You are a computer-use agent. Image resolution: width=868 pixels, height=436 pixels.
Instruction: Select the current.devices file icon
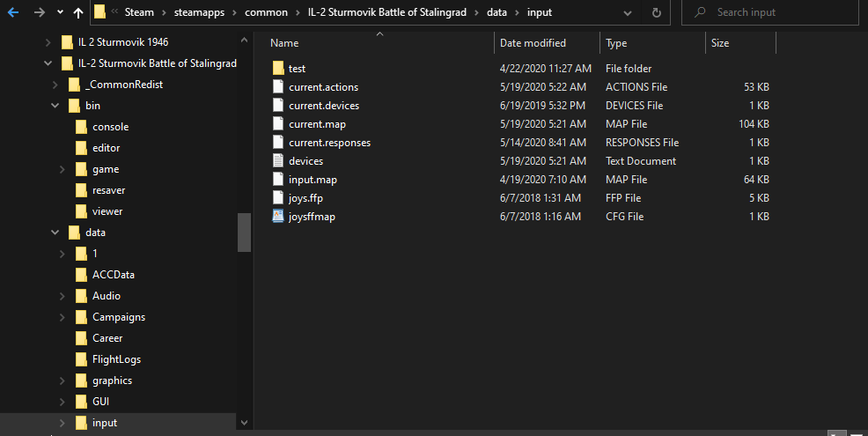278,106
